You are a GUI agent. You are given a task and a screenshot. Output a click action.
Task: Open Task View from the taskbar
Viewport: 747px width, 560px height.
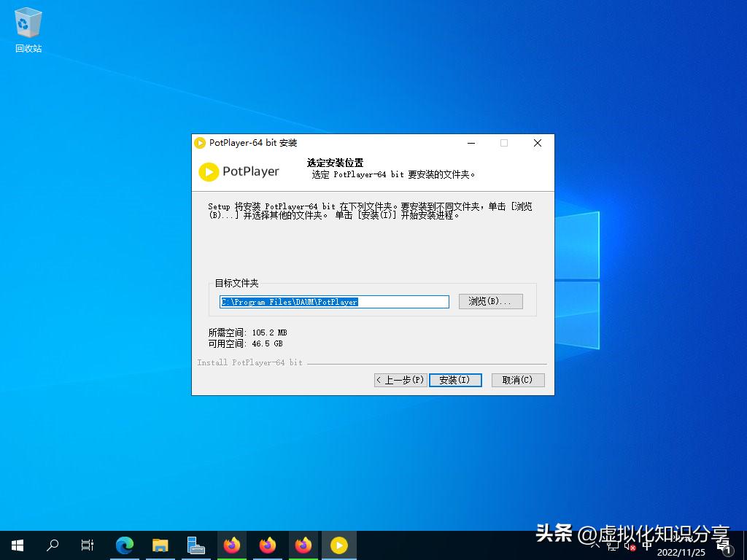(88, 545)
